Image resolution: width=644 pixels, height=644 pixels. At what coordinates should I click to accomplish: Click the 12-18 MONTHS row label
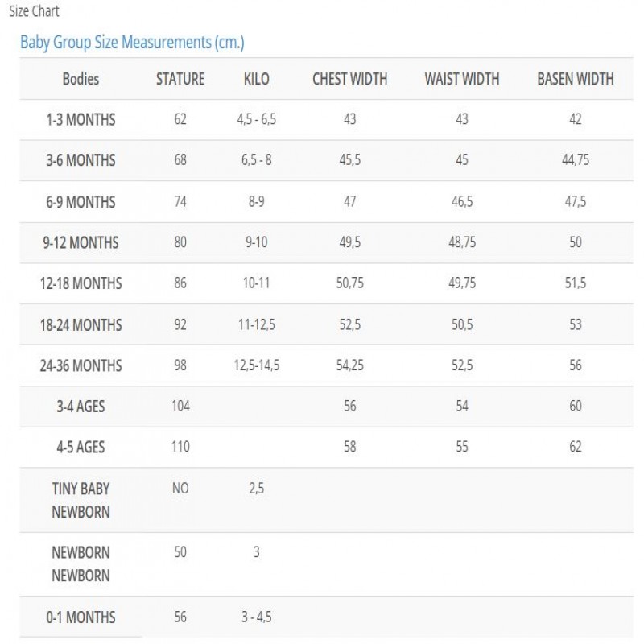coord(80,283)
